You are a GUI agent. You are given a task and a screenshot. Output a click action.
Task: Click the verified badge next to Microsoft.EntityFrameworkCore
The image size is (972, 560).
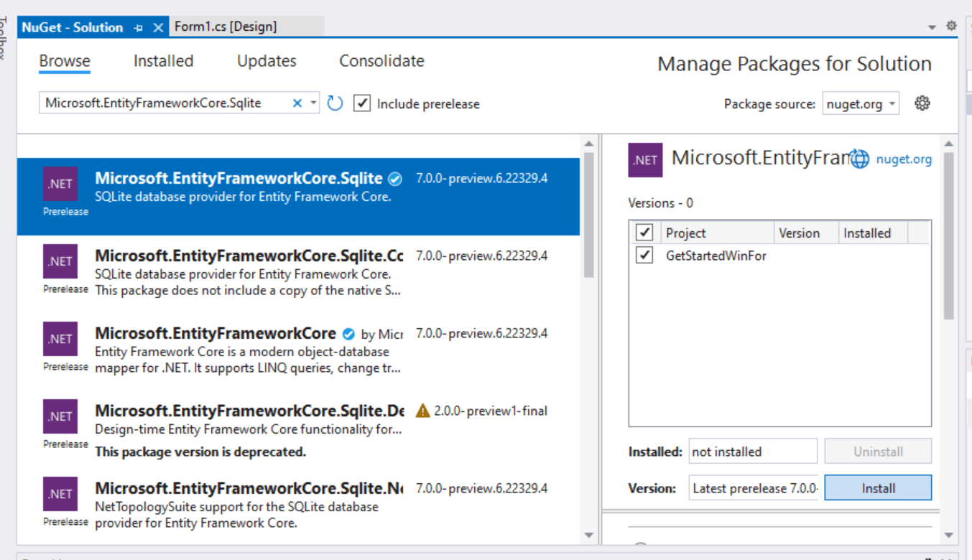point(348,333)
